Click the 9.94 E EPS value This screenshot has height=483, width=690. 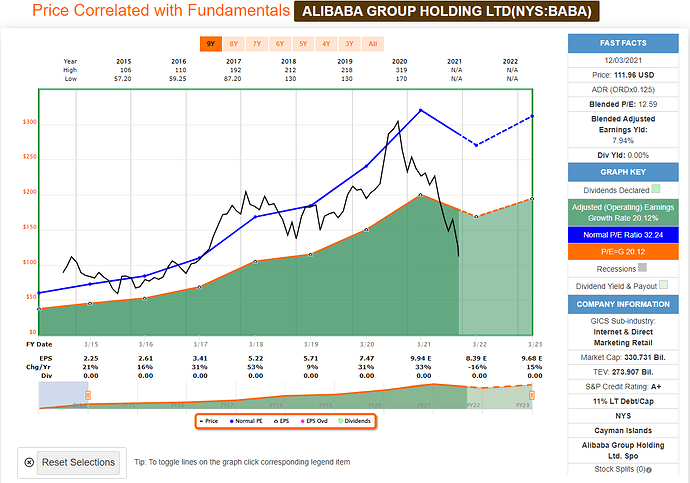(x=421, y=359)
